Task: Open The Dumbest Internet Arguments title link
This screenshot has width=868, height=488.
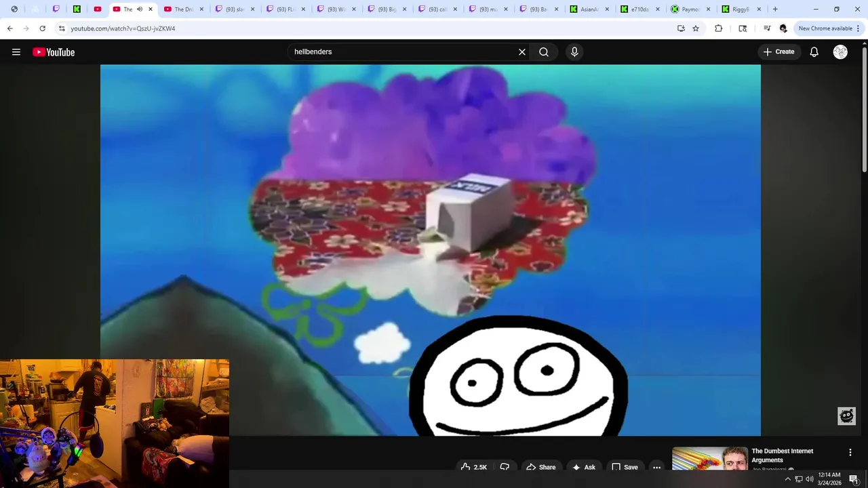Action: [782, 455]
